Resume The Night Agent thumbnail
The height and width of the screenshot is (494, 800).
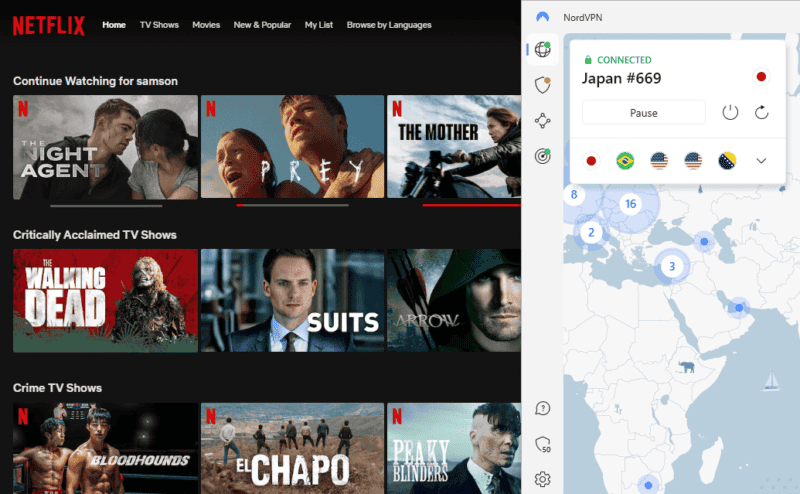105,147
